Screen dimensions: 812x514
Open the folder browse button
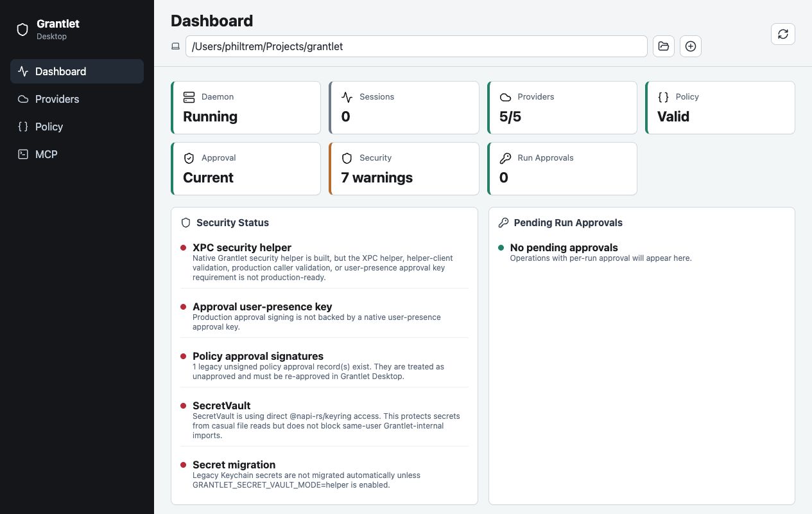pyautogui.click(x=664, y=46)
